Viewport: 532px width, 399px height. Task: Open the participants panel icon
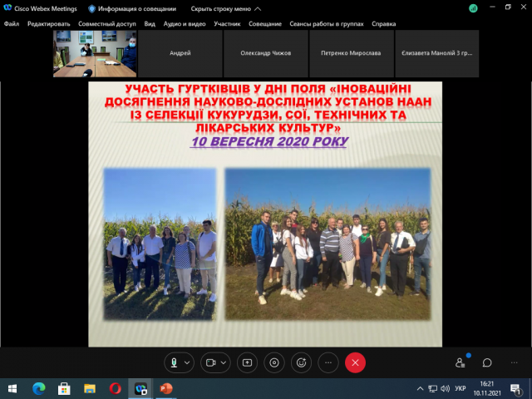[x=460, y=362]
